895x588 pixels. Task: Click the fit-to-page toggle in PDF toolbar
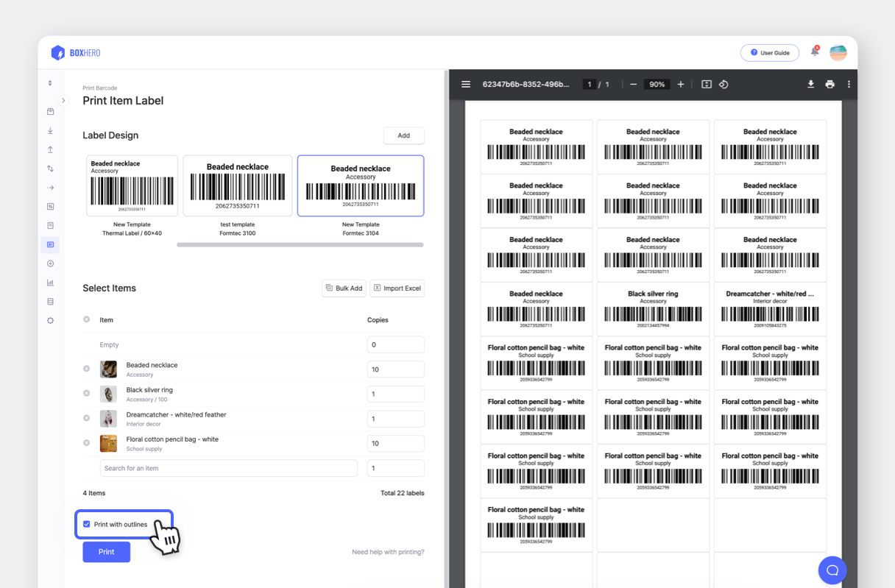click(x=706, y=84)
